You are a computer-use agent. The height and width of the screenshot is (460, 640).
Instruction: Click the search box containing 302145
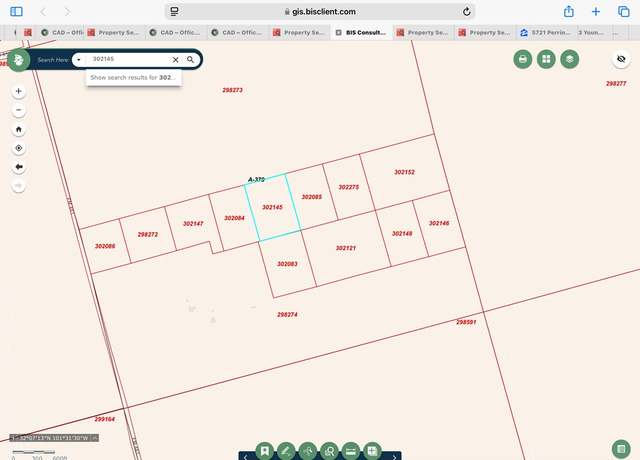128,59
